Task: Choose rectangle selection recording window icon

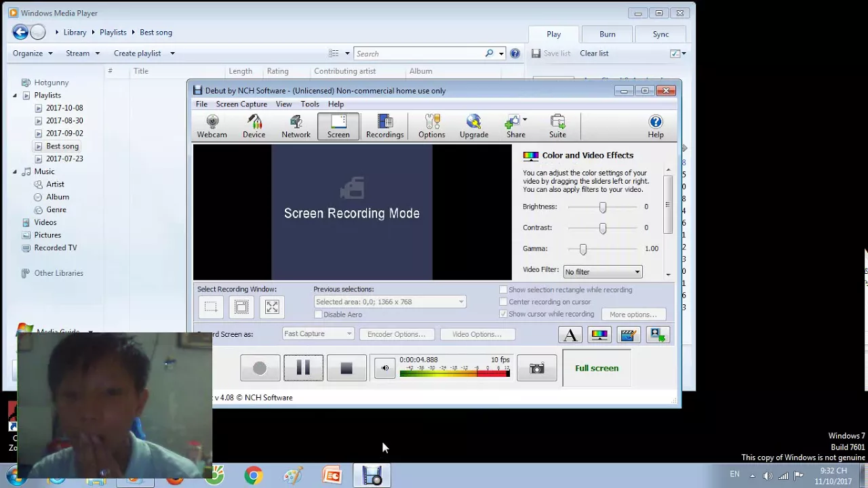Action: pos(211,307)
